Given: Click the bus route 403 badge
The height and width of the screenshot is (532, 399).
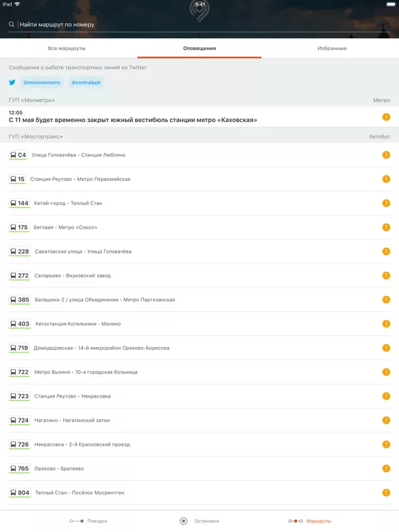Looking at the screenshot, I should click(x=19, y=323).
